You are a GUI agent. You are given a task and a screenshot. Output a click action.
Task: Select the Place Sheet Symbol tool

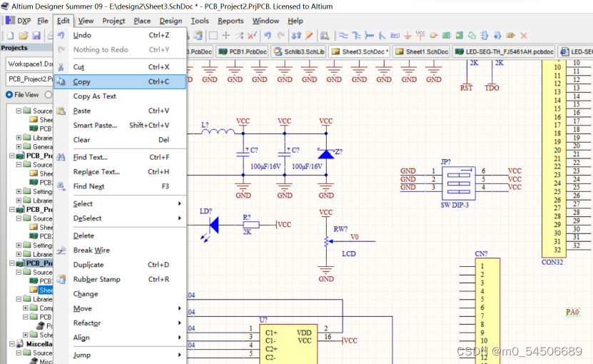pos(447,36)
